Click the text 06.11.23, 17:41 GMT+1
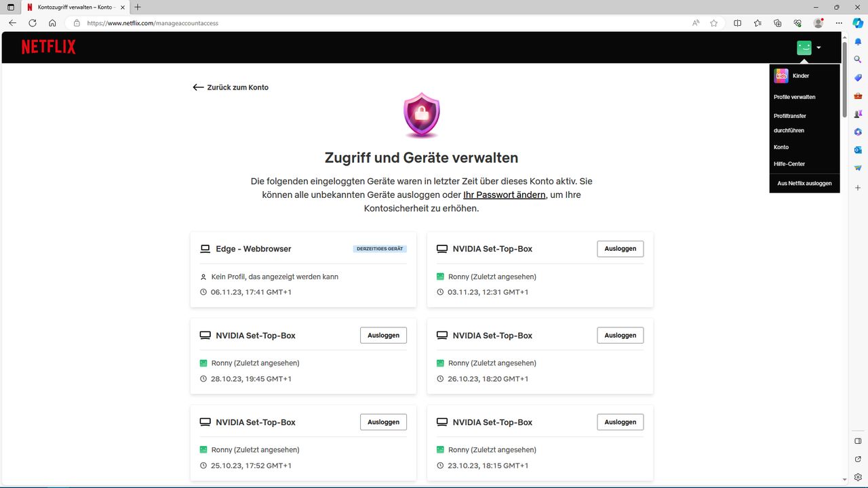The image size is (868, 488). pyautogui.click(x=251, y=292)
